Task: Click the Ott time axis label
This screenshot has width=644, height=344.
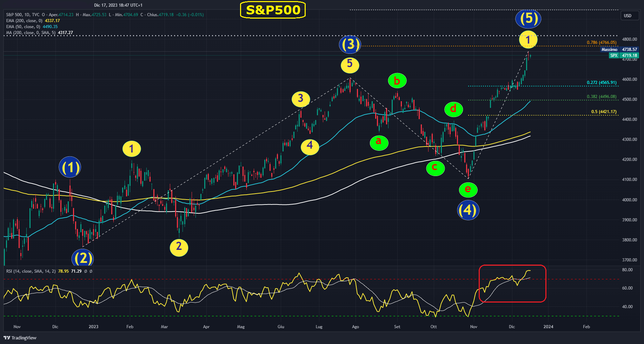Action: tap(434, 327)
